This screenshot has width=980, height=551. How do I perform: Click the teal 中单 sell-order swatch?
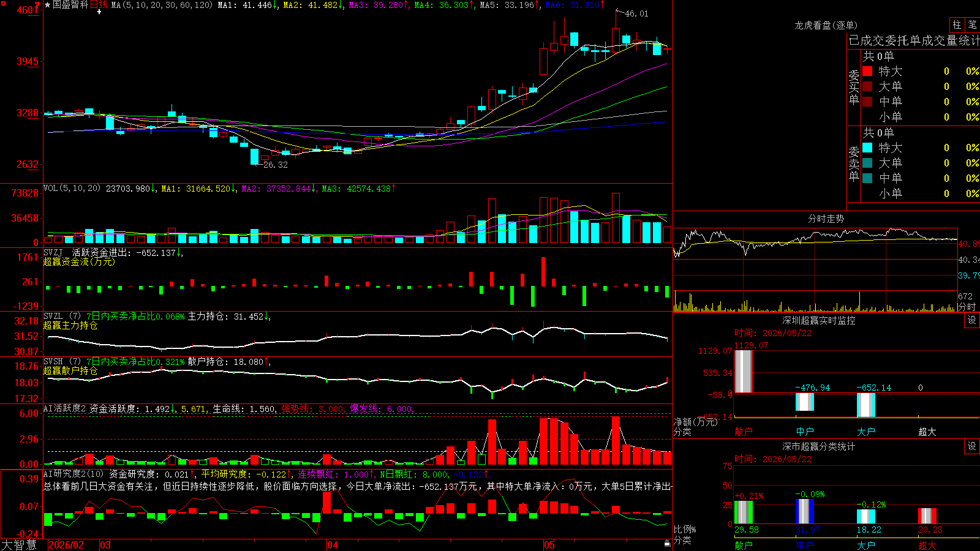pyautogui.click(x=867, y=178)
